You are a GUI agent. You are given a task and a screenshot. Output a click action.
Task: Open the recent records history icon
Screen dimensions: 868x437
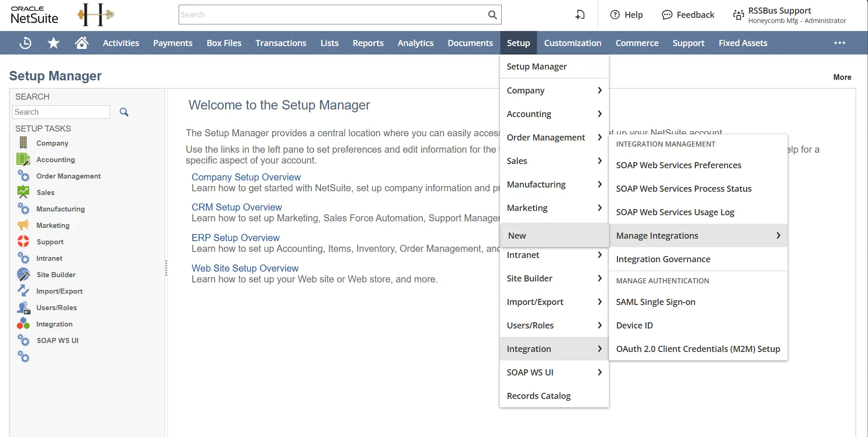coord(25,43)
